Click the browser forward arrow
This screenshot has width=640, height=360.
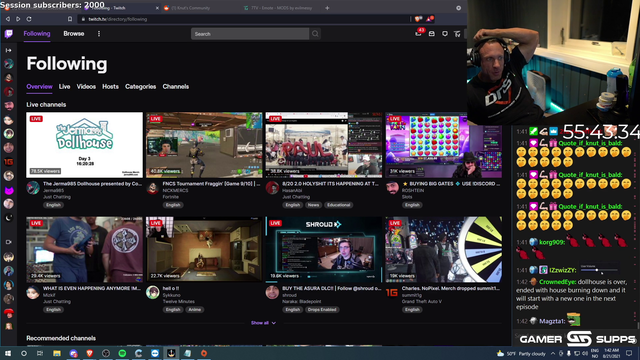click(18, 19)
